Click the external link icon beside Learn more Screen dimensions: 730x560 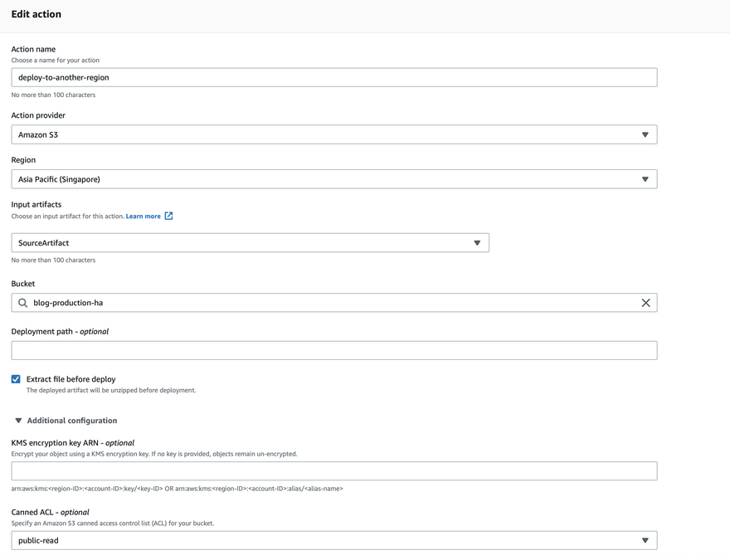[168, 217]
